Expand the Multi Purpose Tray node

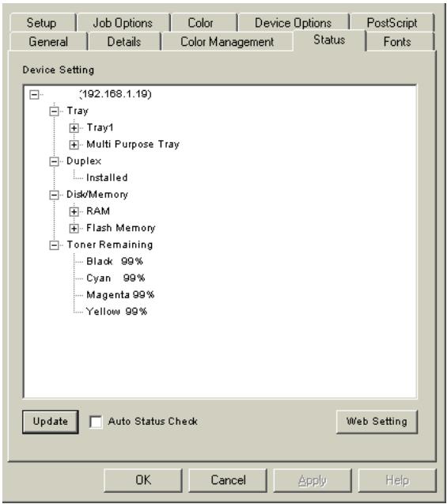(x=74, y=145)
